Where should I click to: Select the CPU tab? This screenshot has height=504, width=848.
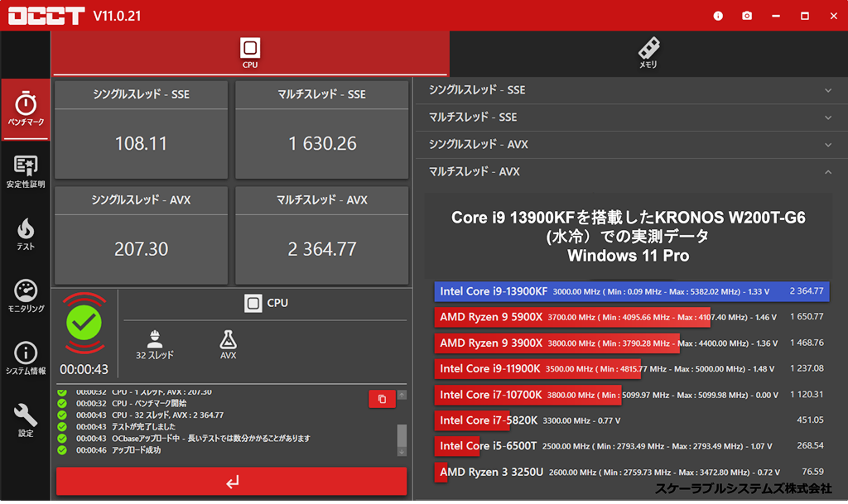click(x=250, y=53)
